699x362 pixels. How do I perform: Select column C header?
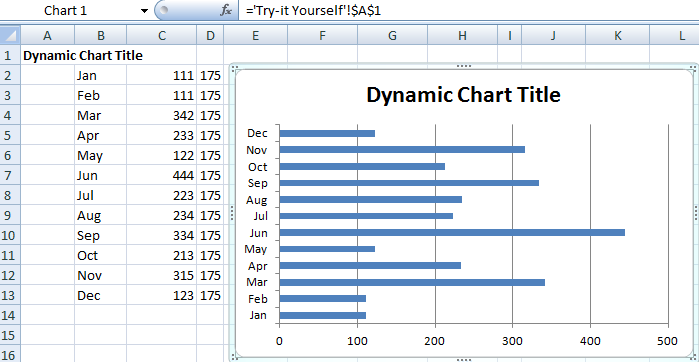pos(161,35)
